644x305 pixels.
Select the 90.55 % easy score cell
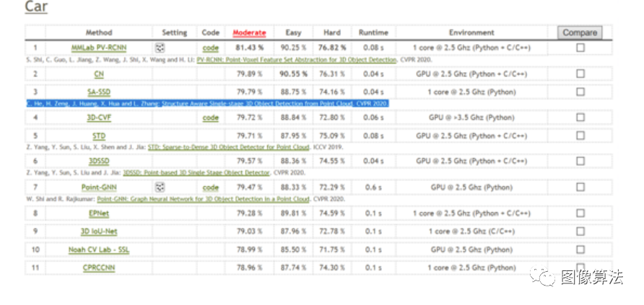pyautogui.click(x=293, y=74)
